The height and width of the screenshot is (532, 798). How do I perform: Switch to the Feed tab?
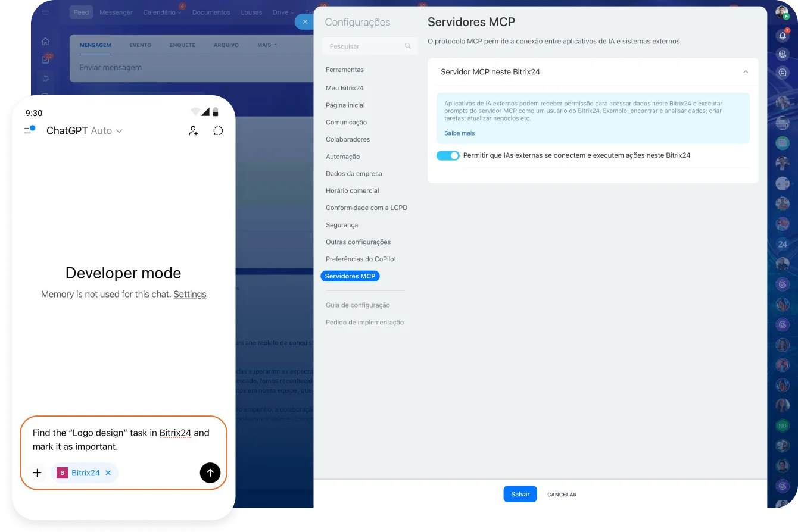[x=81, y=12]
